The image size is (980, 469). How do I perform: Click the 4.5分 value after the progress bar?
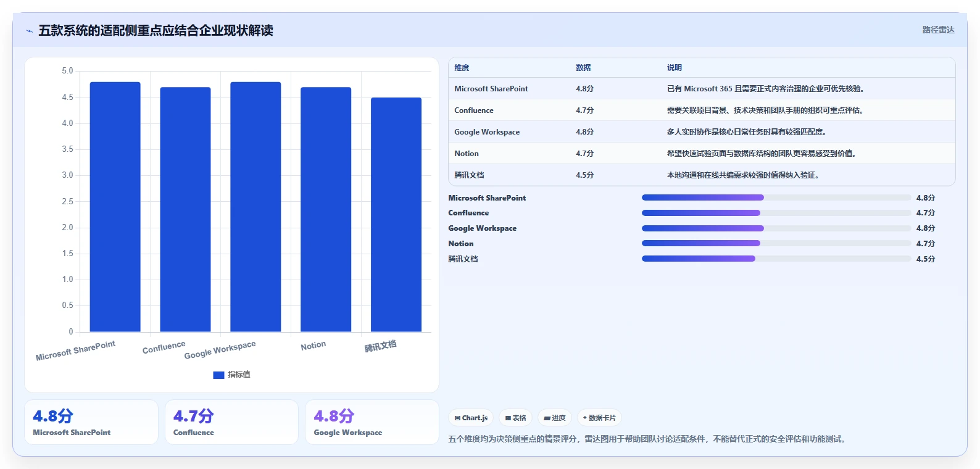pos(926,259)
